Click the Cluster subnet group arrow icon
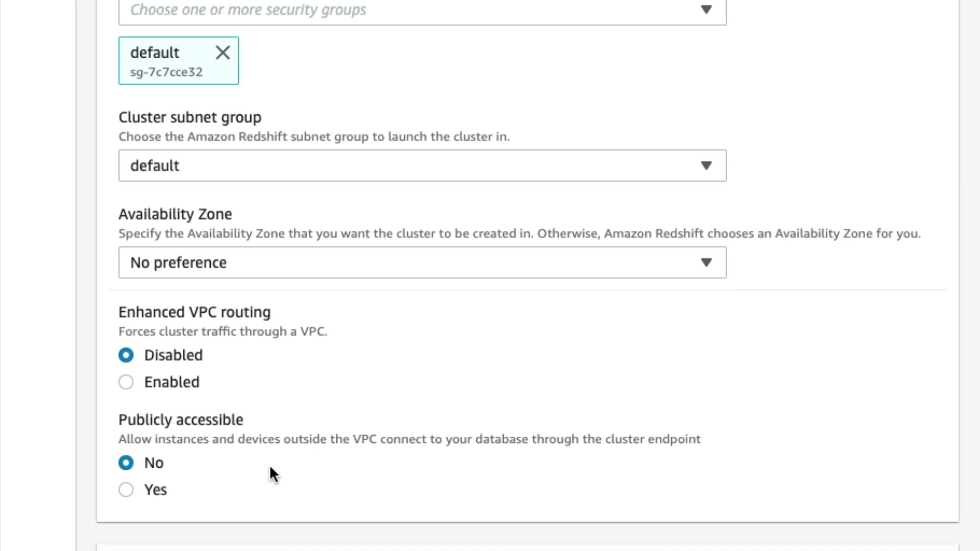The width and height of the screenshot is (980, 551). [x=706, y=165]
